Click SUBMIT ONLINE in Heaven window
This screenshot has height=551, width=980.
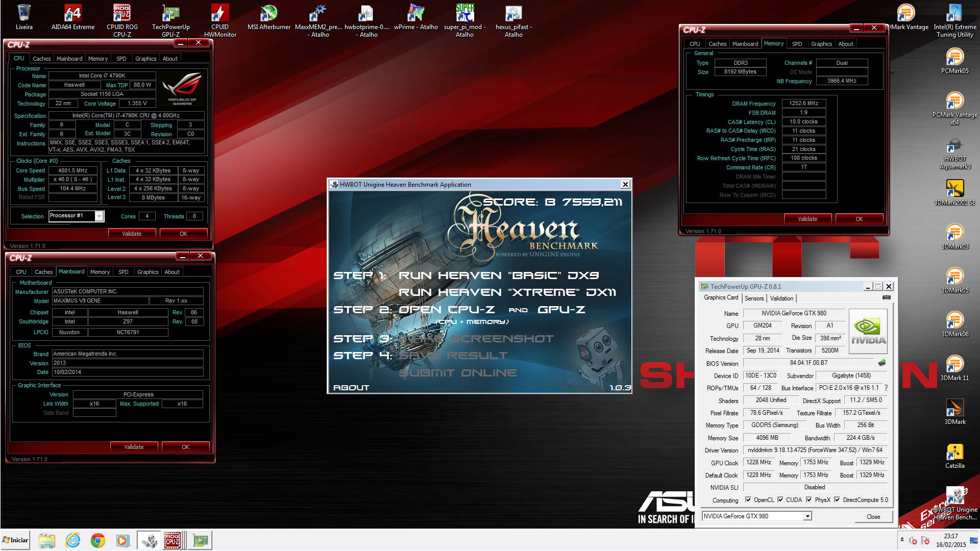[x=457, y=373]
